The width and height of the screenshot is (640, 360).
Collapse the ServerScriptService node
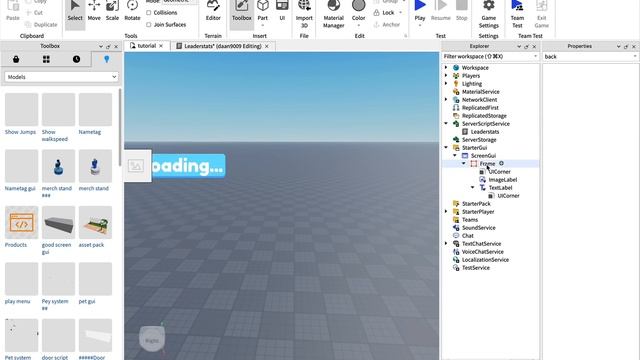click(x=446, y=123)
